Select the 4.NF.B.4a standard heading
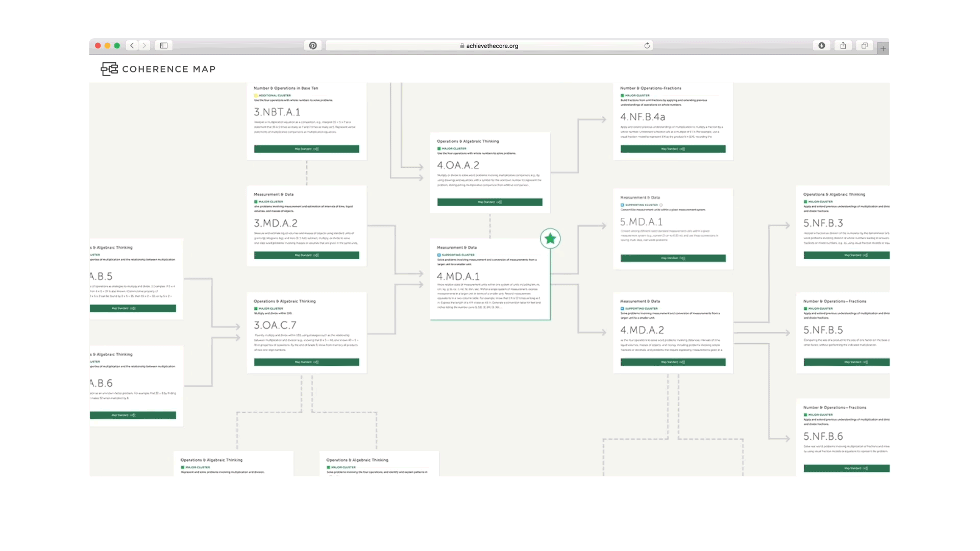This screenshot has width=980, height=551. pyautogui.click(x=643, y=117)
